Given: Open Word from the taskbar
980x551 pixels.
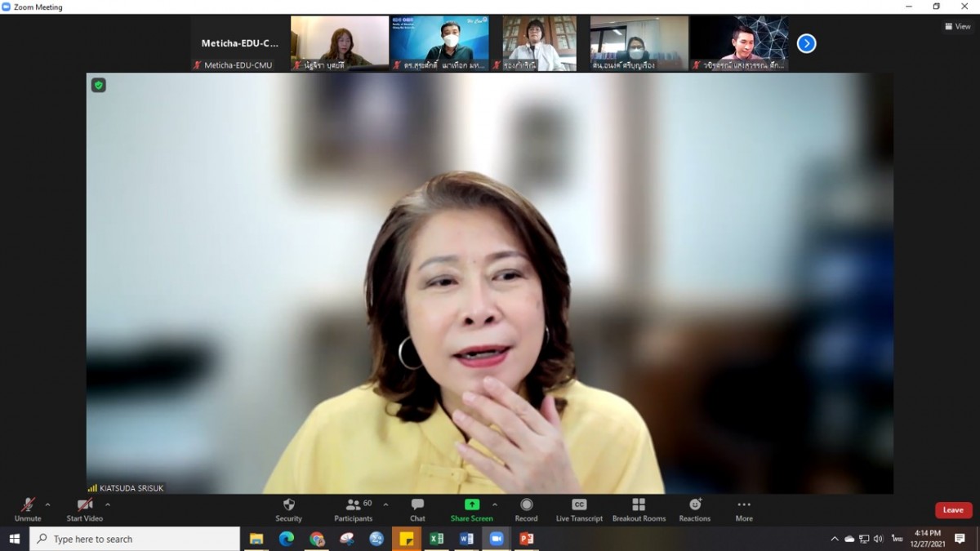Looking at the screenshot, I should [466, 539].
